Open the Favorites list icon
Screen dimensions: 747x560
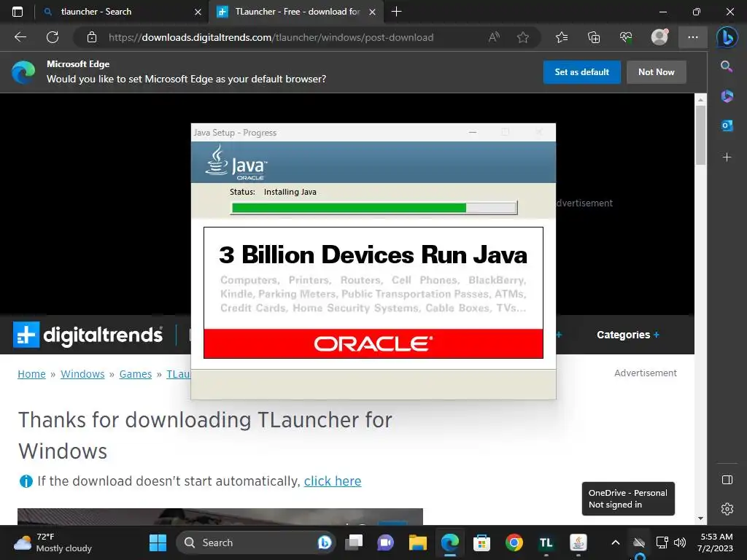click(562, 37)
